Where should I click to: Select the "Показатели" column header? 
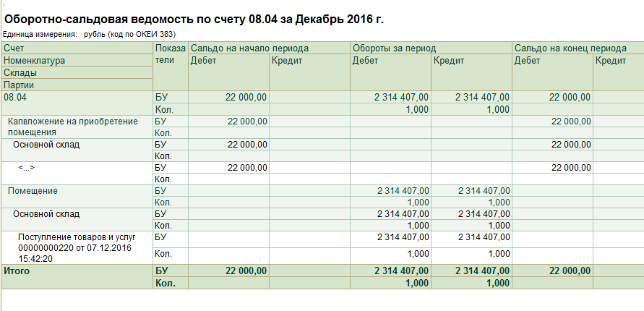[x=169, y=54]
